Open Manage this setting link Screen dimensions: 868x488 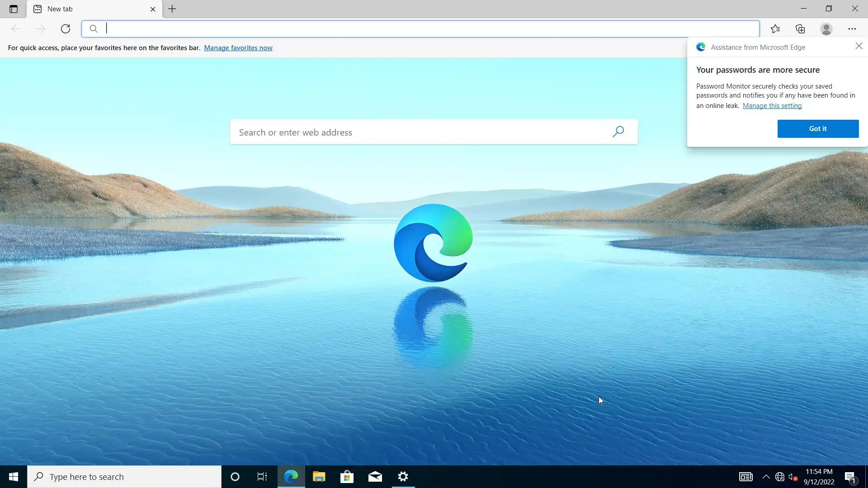tap(772, 106)
